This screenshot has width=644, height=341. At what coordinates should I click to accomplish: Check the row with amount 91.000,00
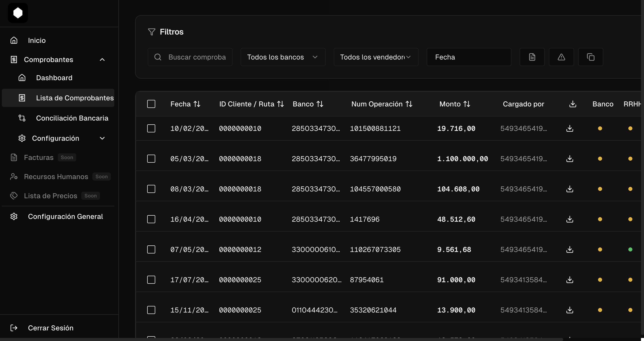click(x=151, y=280)
